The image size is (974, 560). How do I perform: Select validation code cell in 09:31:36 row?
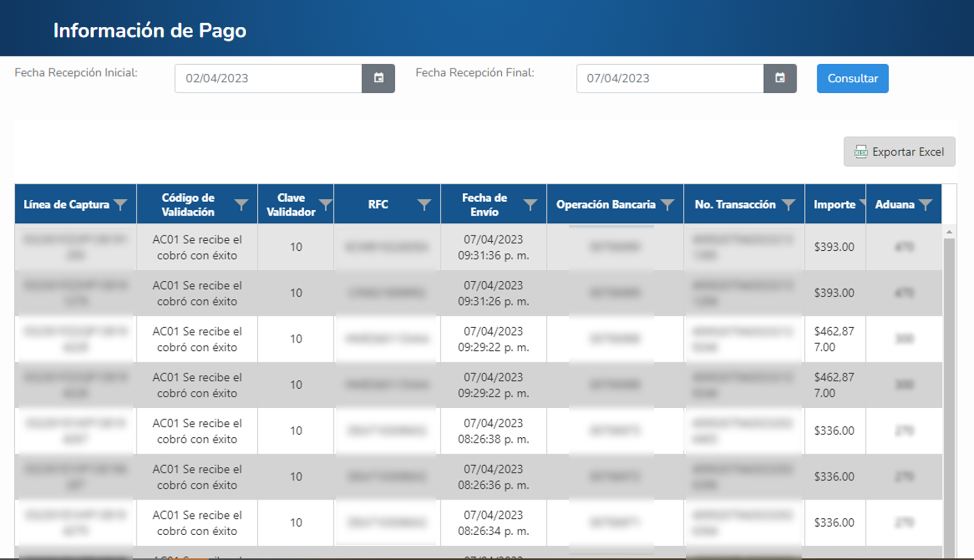(x=197, y=247)
